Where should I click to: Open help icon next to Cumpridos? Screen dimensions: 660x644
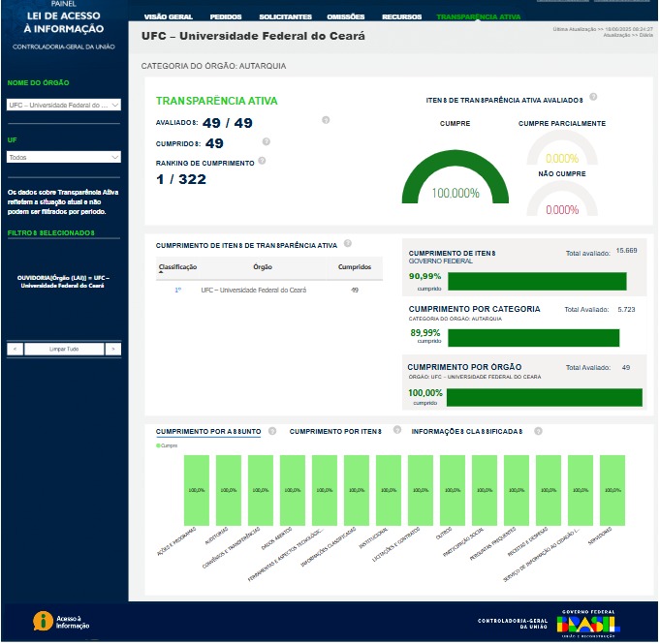[x=266, y=141]
